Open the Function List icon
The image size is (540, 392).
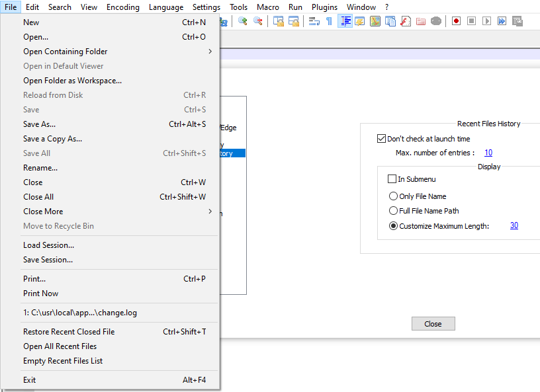(406, 21)
